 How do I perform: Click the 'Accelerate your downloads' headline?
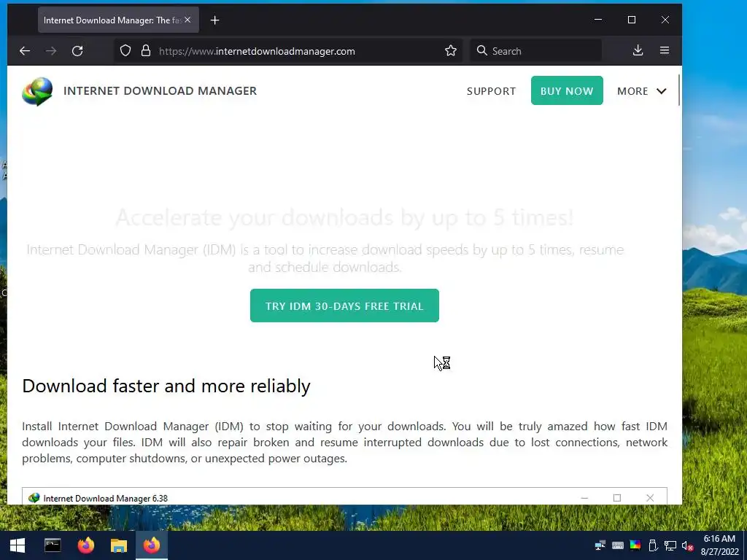pyautogui.click(x=344, y=217)
